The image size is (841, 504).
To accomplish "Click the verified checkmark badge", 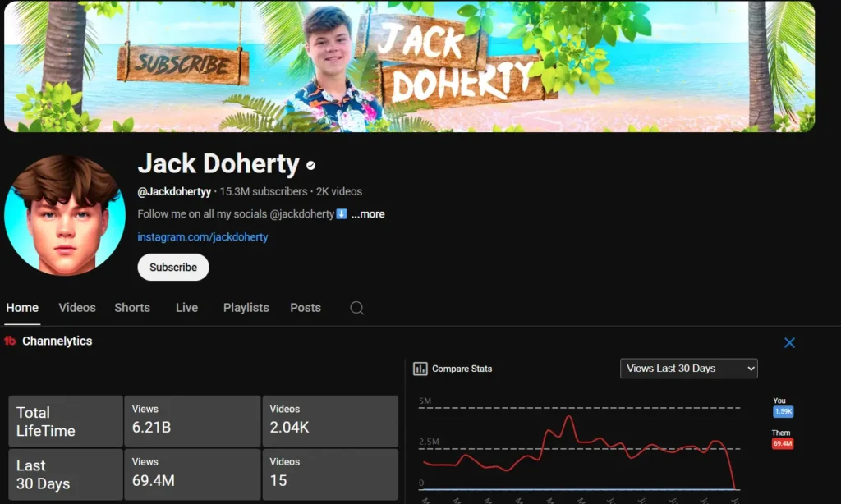I will click(310, 166).
